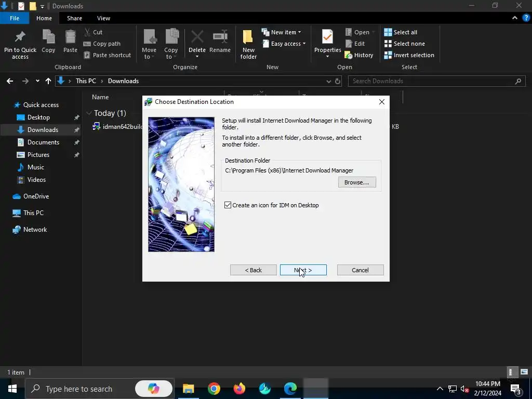Click the Cut scissors command
The height and width of the screenshot is (399, 532).
coord(93,32)
